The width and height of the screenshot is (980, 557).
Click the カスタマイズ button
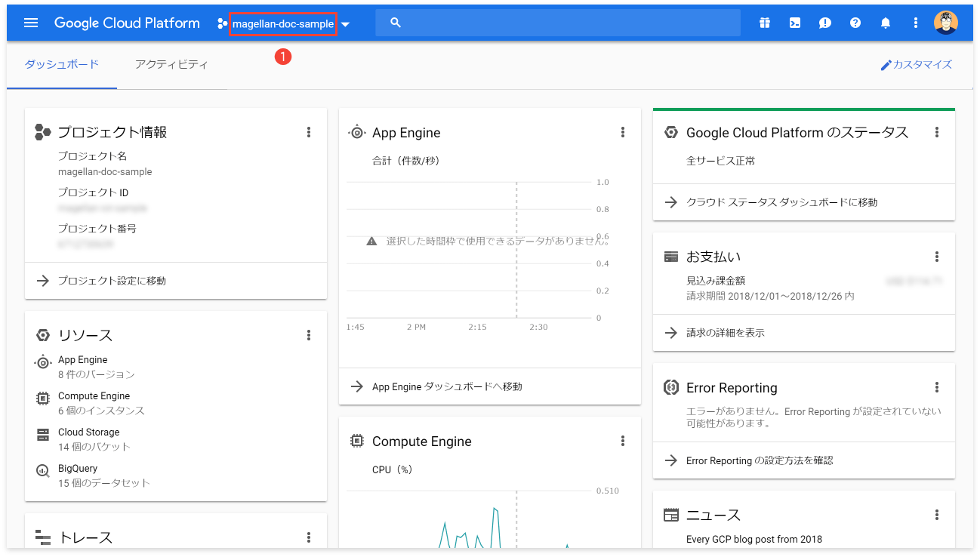(916, 65)
